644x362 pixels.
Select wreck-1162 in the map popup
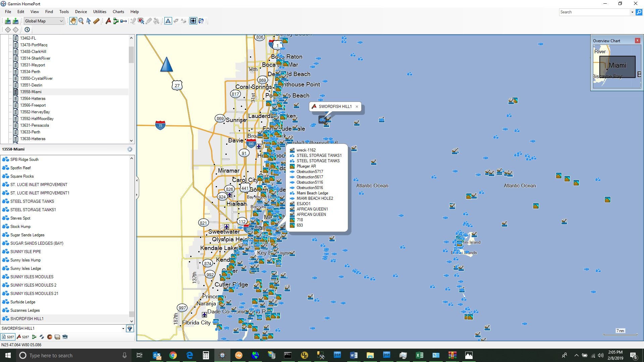point(306,150)
